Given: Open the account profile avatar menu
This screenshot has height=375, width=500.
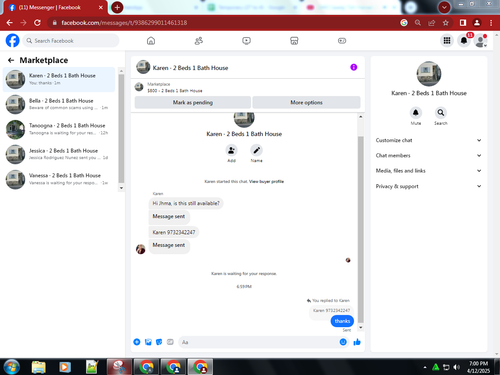Looking at the screenshot, I should pyautogui.click(x=481, y=41).
